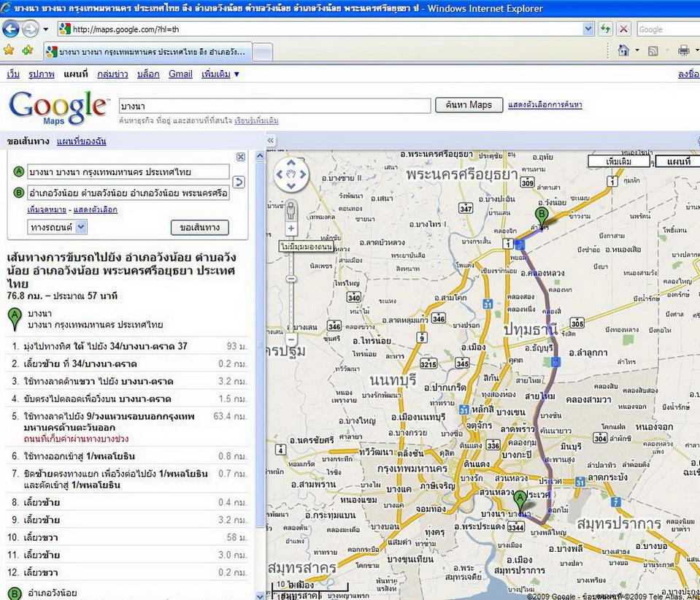Open the เรียนรู้เพิ่มเติม learn more link

[x=256, y=120]
